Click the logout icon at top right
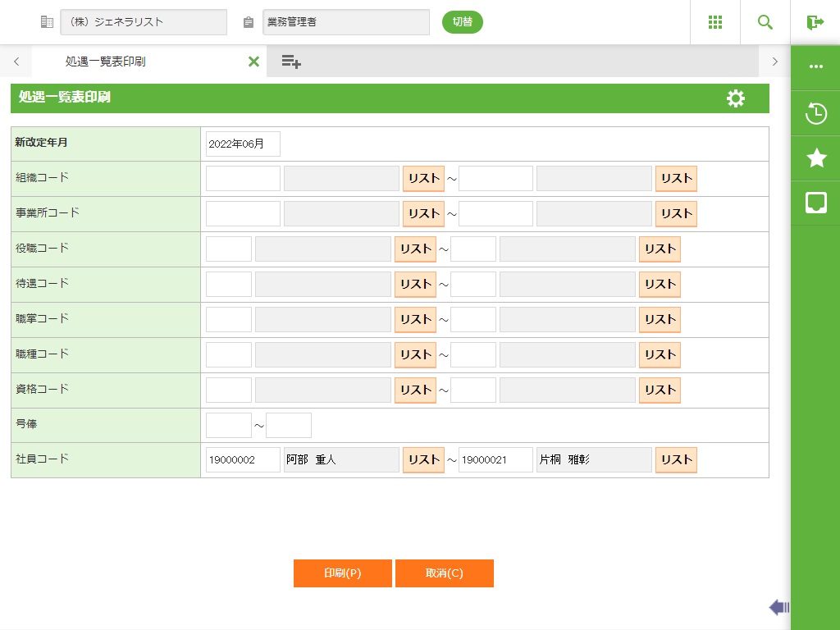Image resolution: width=840 pixels, height=630 pixels. [815, 22]
